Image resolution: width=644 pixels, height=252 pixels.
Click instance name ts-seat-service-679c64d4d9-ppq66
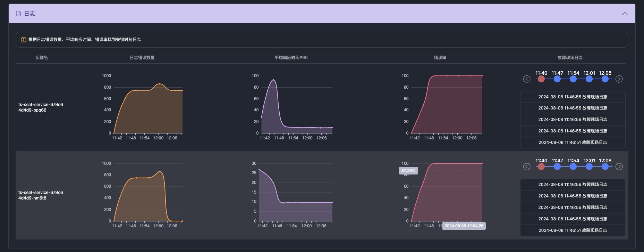[x=41, y=107]
